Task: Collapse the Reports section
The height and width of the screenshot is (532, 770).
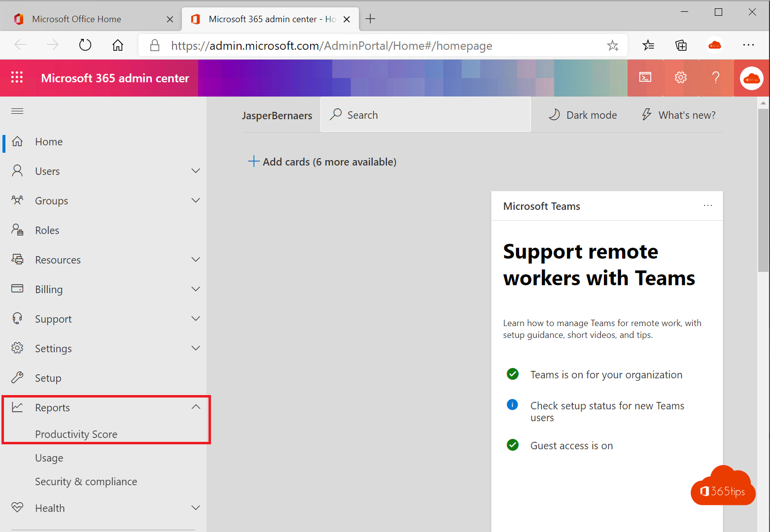Action: (196, 407)
